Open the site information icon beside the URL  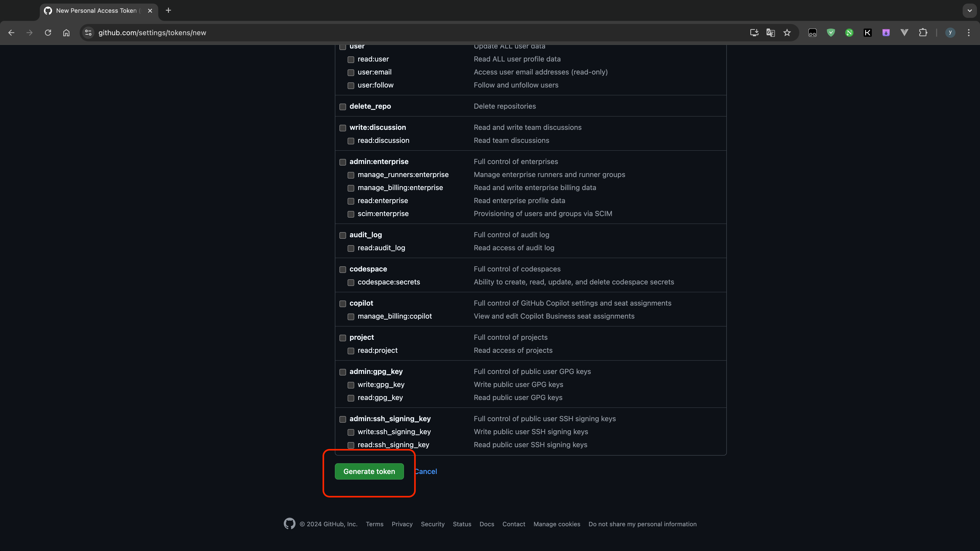88,33
